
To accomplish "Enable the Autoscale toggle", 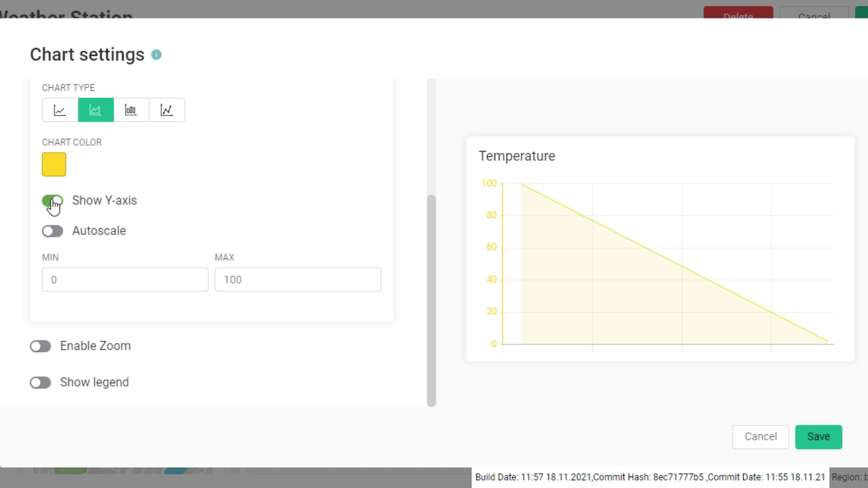I will [x=52, y=230].
